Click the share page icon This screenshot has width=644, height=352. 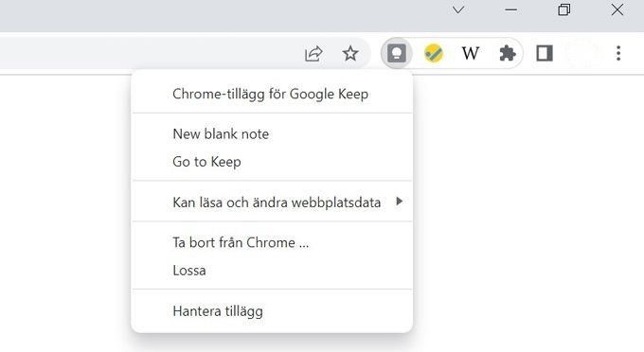coord(313,53)
